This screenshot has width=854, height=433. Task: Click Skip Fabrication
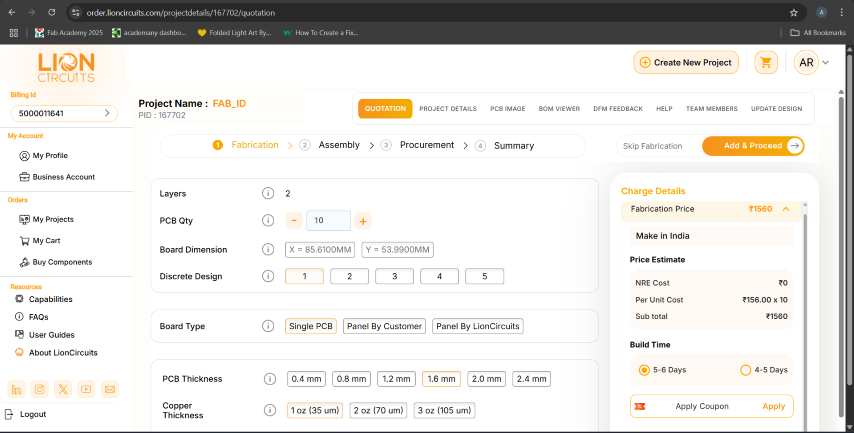[652, 146]
